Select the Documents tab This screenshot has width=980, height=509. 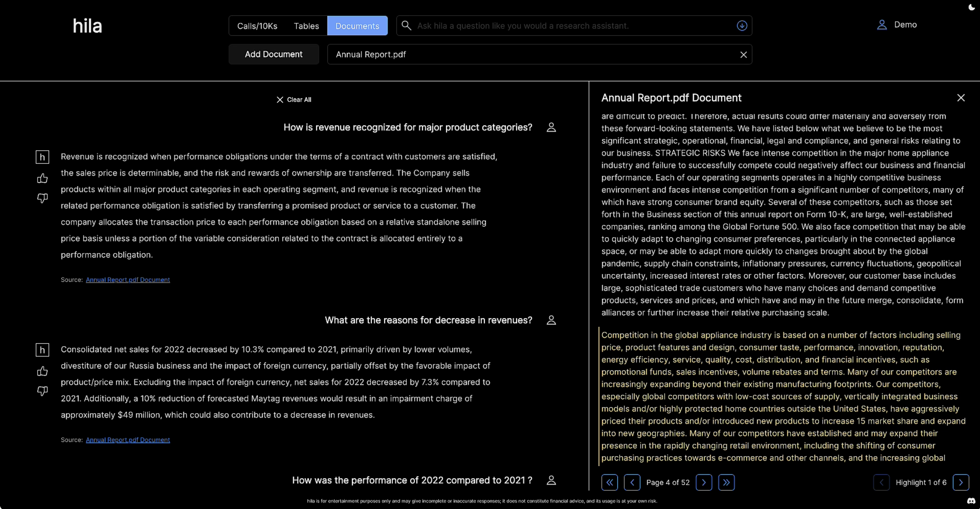357,26
